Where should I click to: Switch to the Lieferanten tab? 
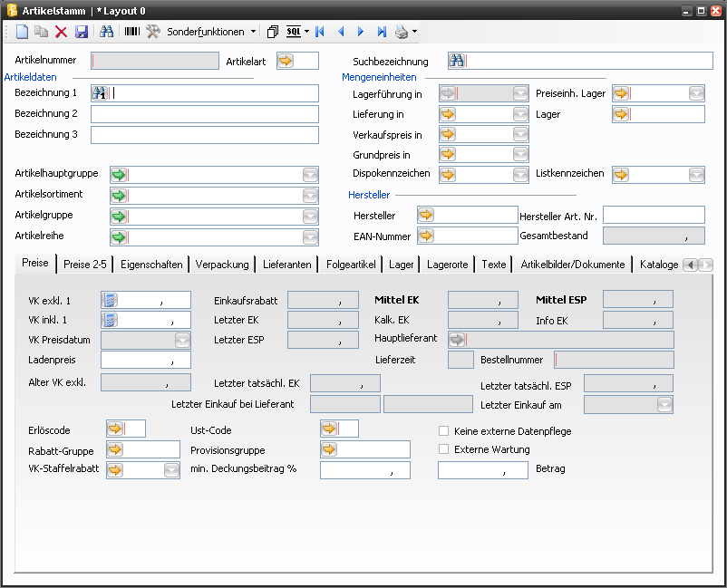click(x=289, y=265)
